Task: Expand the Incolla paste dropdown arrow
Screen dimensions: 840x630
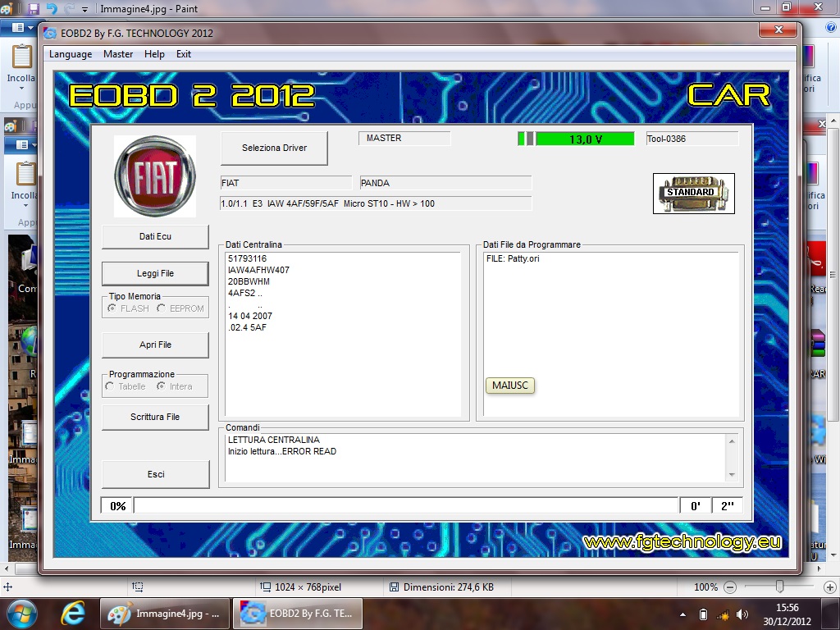Action: [21, 89]
